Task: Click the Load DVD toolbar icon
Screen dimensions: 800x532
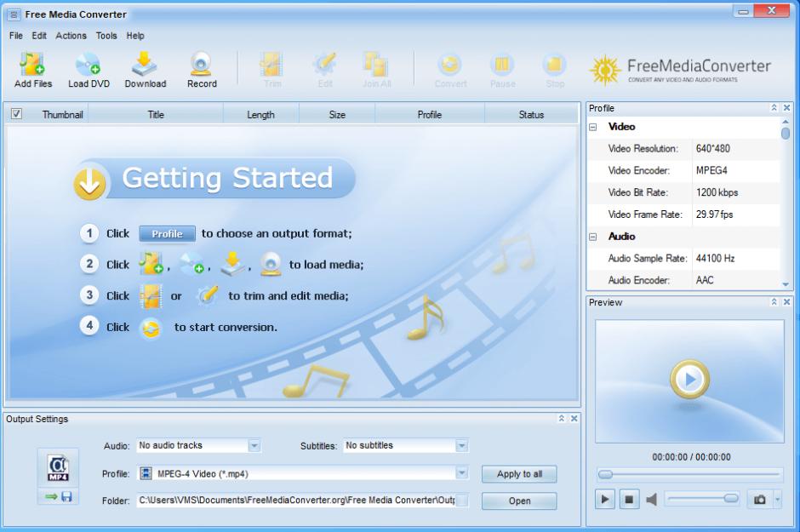Action: click(x=88, y=65)
